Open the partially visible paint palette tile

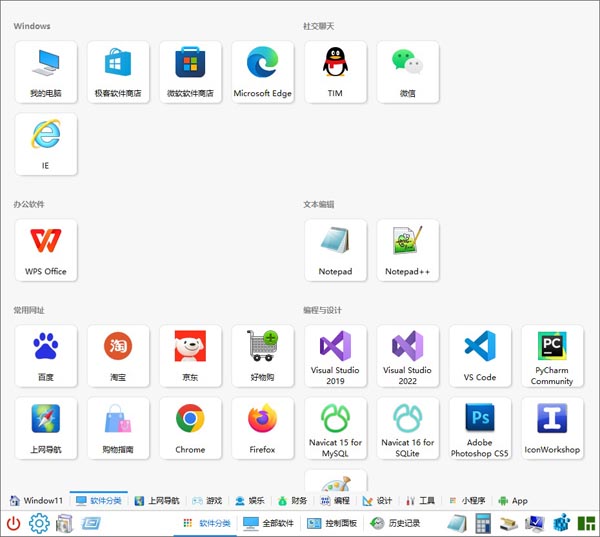(x=336, y=481)
